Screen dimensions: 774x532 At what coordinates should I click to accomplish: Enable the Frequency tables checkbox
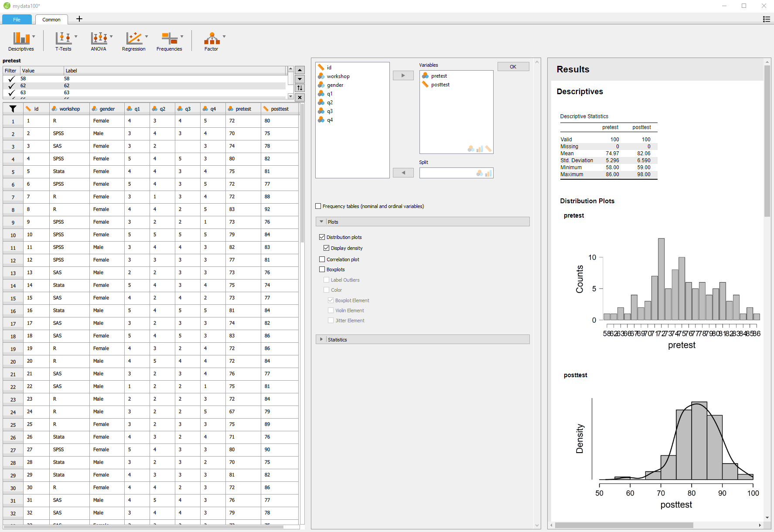[x=318, y=206]
